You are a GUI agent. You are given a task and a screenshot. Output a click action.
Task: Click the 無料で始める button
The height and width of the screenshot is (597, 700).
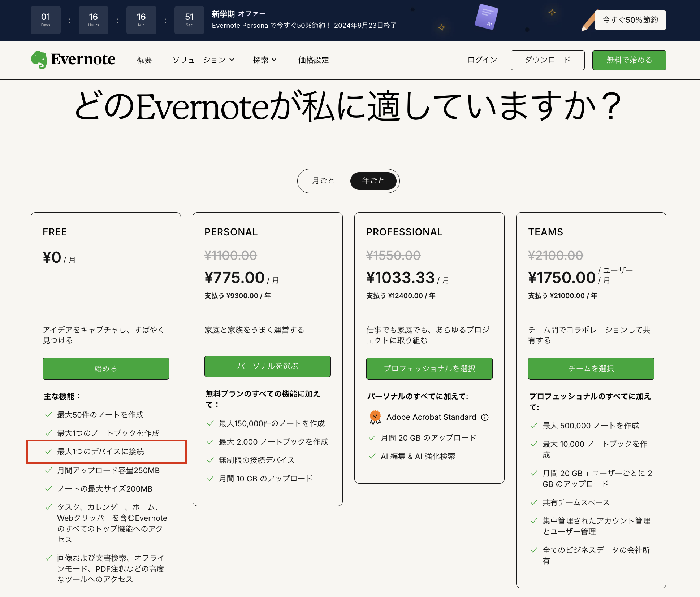pyautogui.click(x=629, y=60)
